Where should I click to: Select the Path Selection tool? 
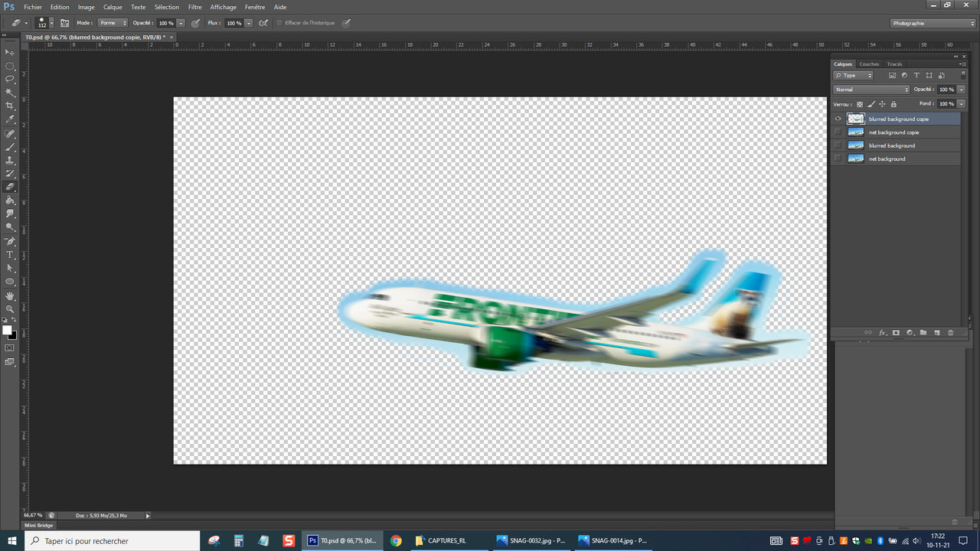click(10, 268)
